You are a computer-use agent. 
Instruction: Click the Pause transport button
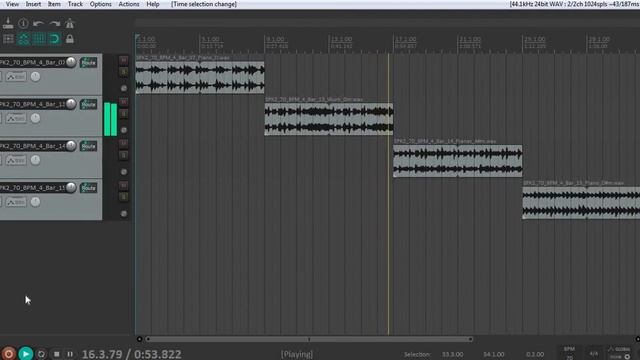click(x=70, y=354)
